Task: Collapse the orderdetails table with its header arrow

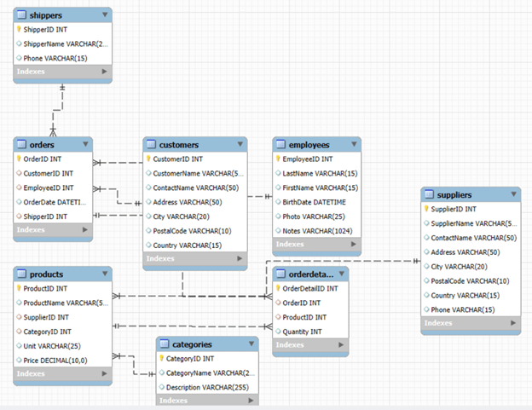Action: point(342,274)
